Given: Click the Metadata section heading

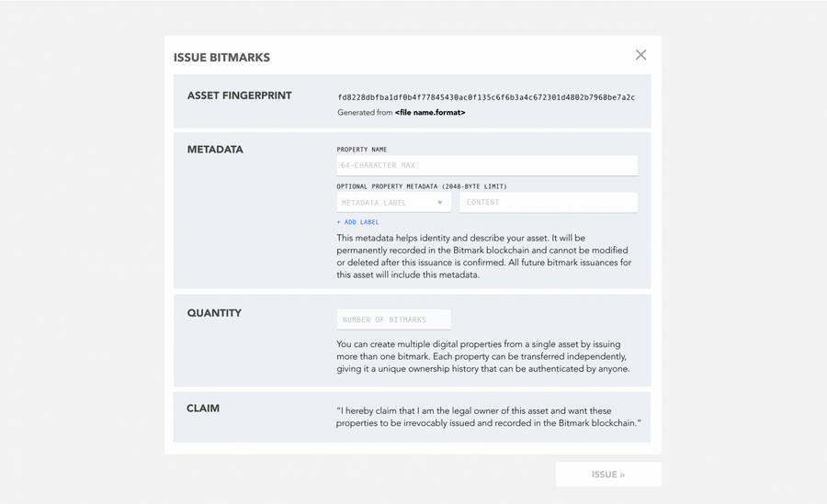Looking at the screenshot, I should 215,150.
